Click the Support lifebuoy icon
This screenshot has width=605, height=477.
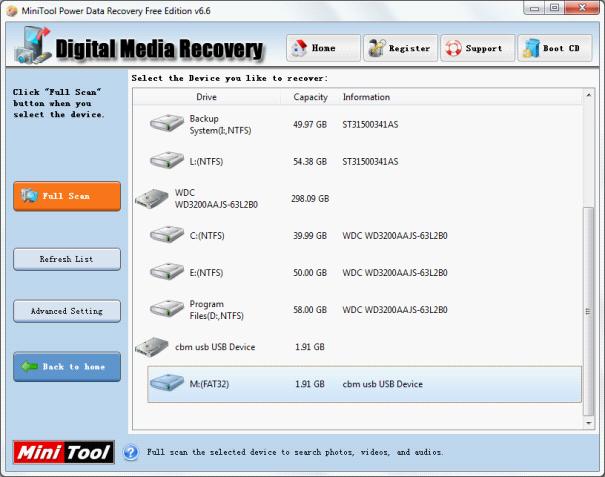[453, 49]
